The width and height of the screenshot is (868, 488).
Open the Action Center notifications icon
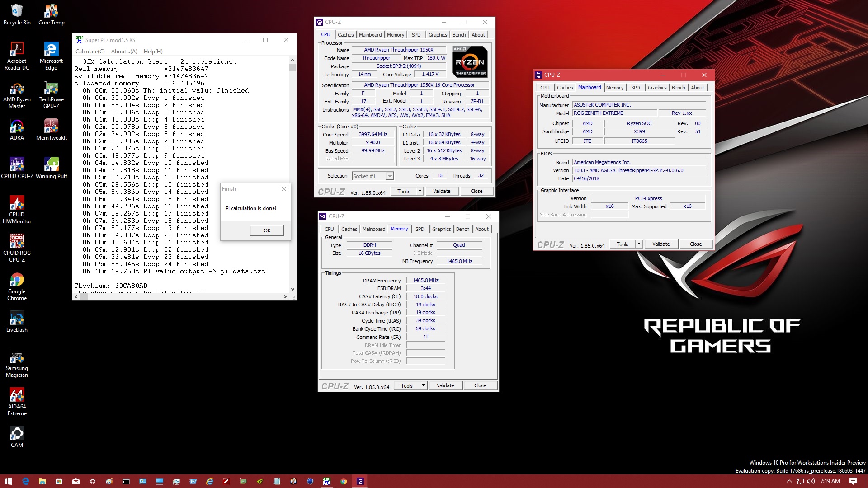[x=853, y=481]
